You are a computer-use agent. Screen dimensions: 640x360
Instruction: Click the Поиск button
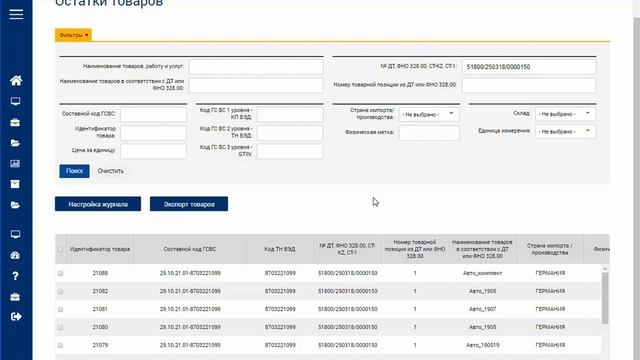tap(74, 171)
